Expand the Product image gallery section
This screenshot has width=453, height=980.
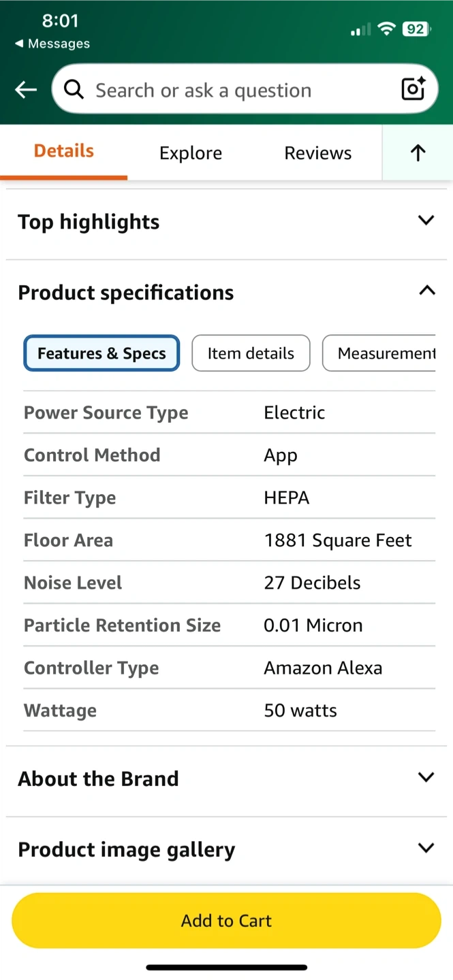[426, 848]
